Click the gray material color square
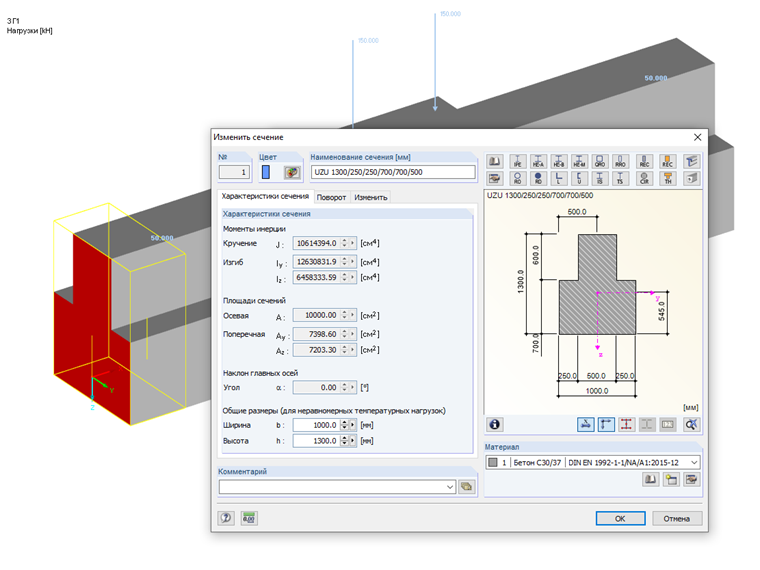Screen dimensions: 760x570 click(493, 462)
